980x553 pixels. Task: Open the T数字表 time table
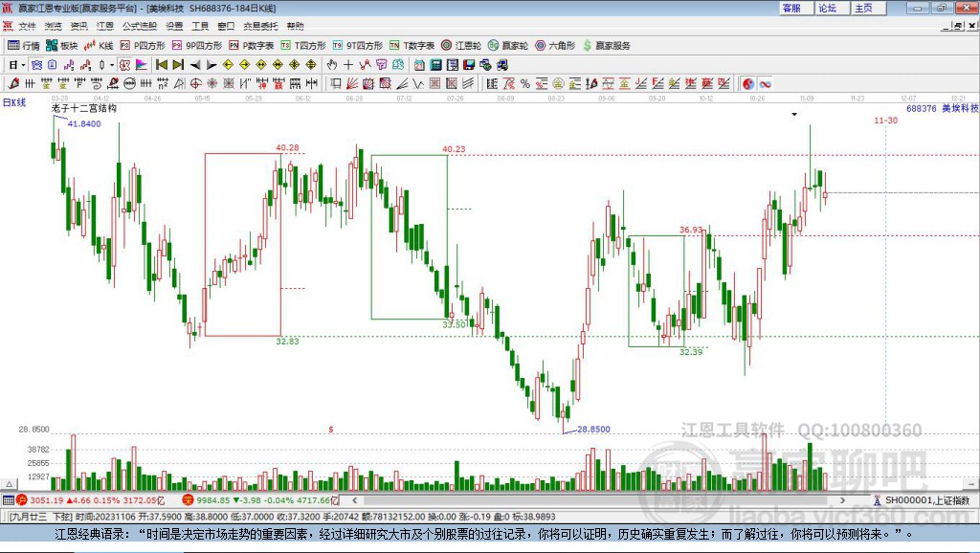pyautogui.click(x=412, y=46)
